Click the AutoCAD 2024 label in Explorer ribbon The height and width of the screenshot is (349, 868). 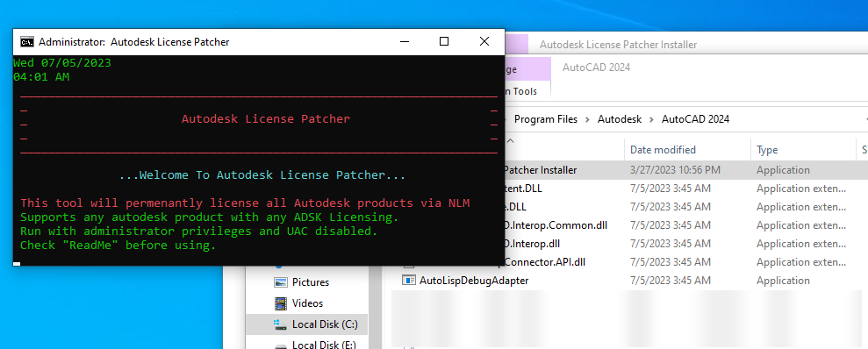tap(596, 68)
